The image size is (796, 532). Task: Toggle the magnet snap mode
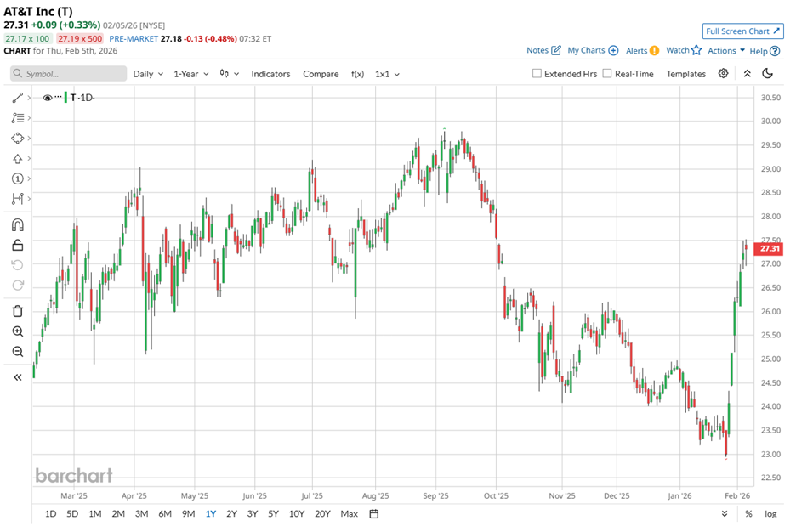click(x=17, y=224)
